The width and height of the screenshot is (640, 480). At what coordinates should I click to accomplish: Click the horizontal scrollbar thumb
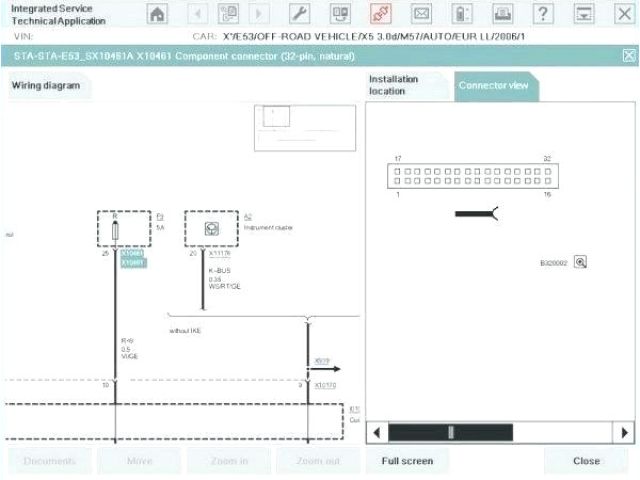click(x=450, y=432)
